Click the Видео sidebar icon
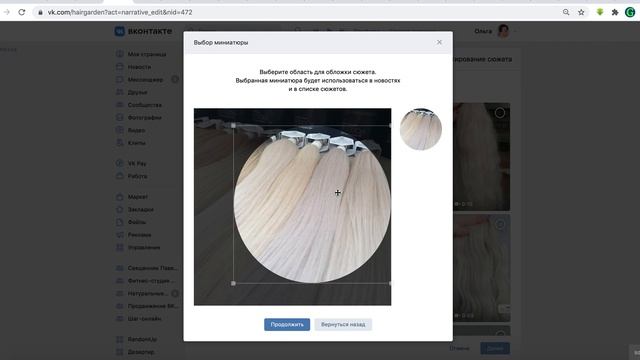Image resolution: width=640 pixels, height=360 pixels. coord(120,130)
